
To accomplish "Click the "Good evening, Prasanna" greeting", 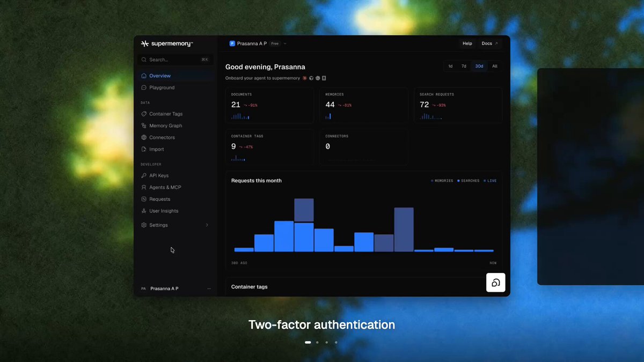I will (x=265, y=67).
